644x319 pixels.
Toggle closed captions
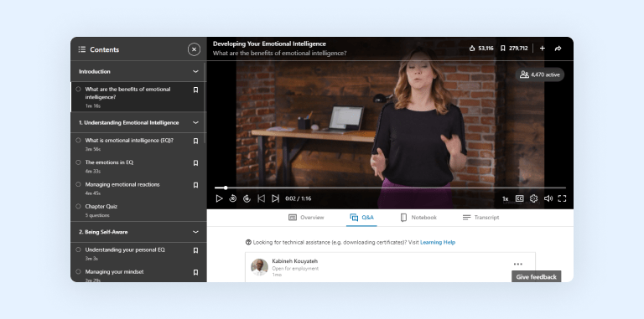click(520, 198)
